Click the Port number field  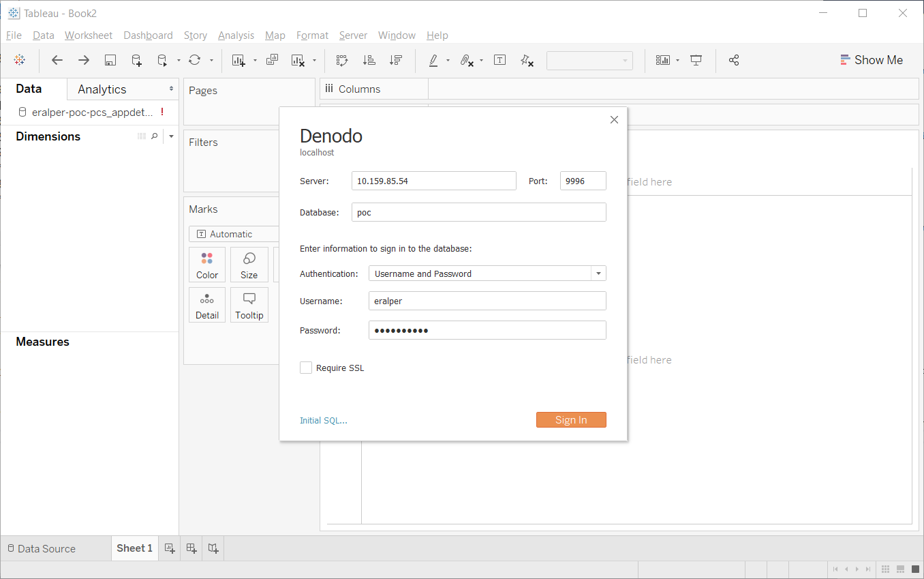tap(583, 181)
